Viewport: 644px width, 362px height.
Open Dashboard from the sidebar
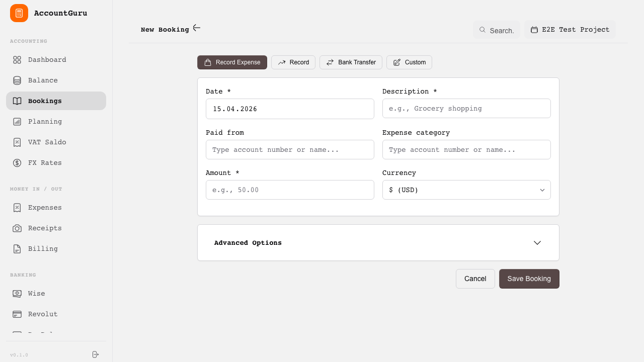(47, 60)
